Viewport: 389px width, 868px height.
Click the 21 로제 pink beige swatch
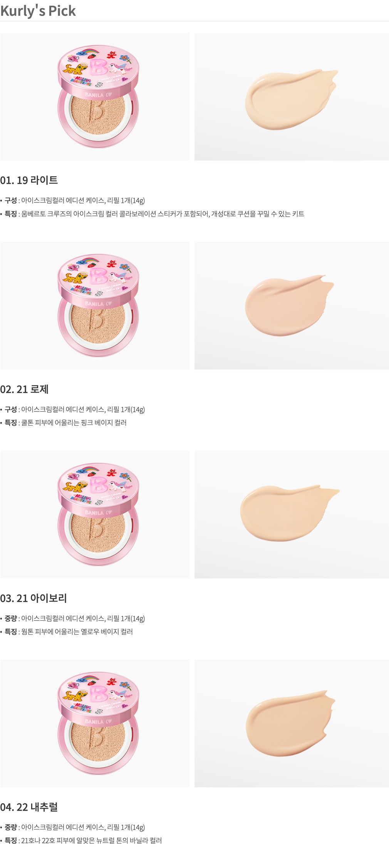(292, 306)
